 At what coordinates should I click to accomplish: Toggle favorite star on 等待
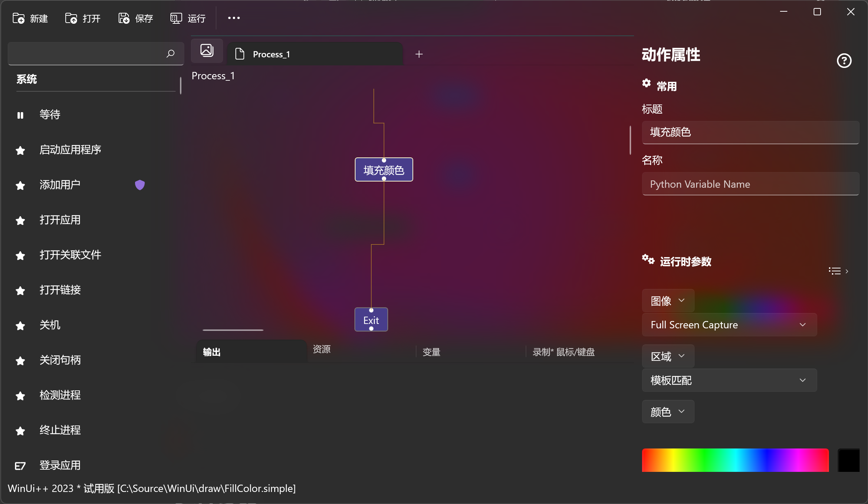pos(20,115)
